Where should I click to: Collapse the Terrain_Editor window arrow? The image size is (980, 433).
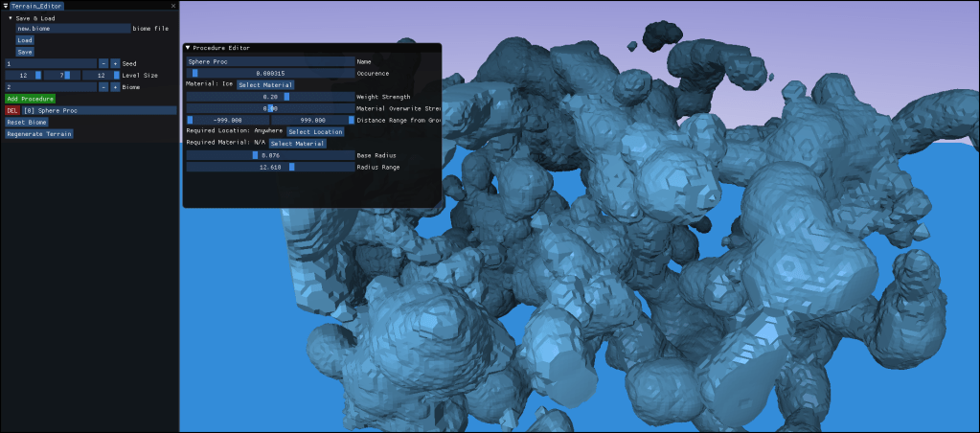point(5,6)
